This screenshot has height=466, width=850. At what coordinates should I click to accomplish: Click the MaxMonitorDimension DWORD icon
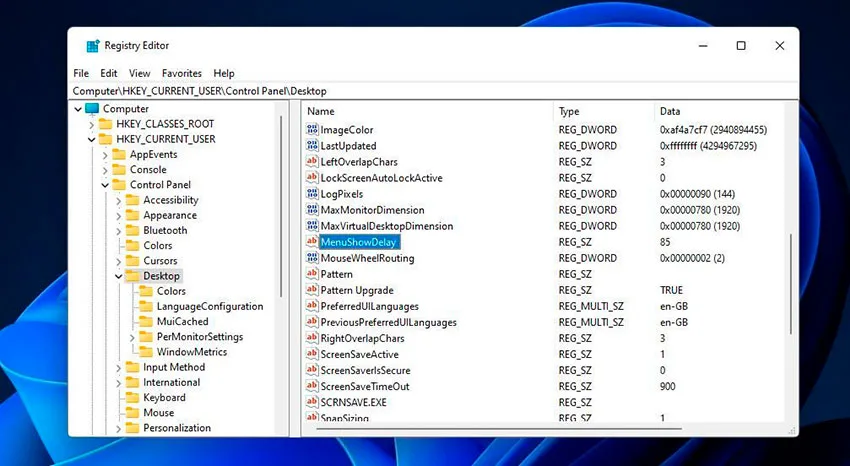point(312,210)
